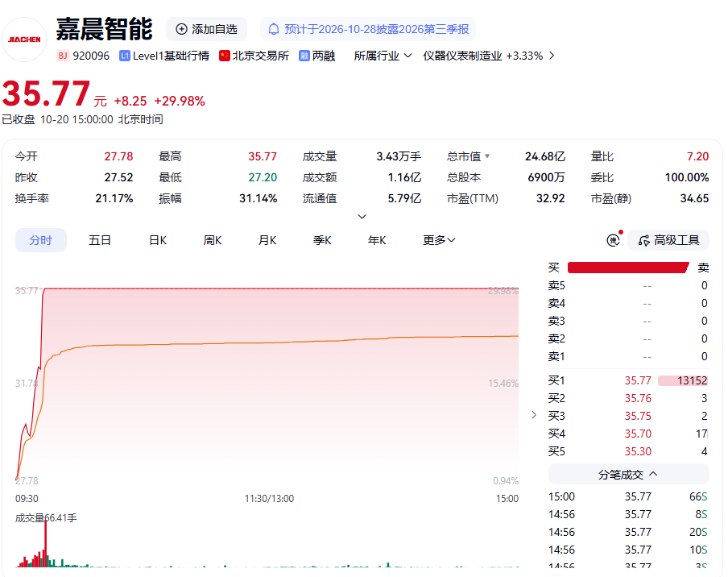
Task: Click the 14:56 trade row with 8S
Action: click(x=627, y=514)
